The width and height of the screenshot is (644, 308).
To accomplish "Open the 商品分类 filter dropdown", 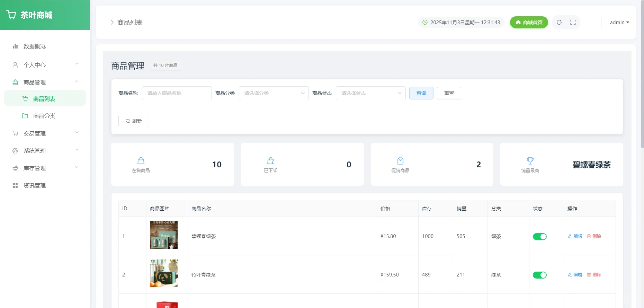I will pyautogui.click(x=274, y=93).
